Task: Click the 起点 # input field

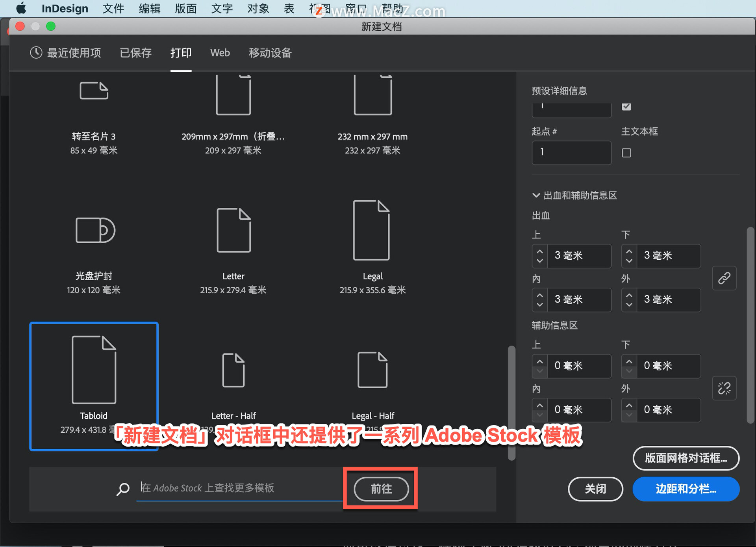Action: (x=571, y=153)
